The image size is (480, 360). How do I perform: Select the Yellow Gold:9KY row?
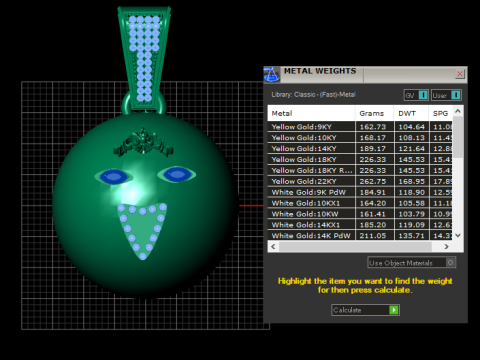(360, 127)
